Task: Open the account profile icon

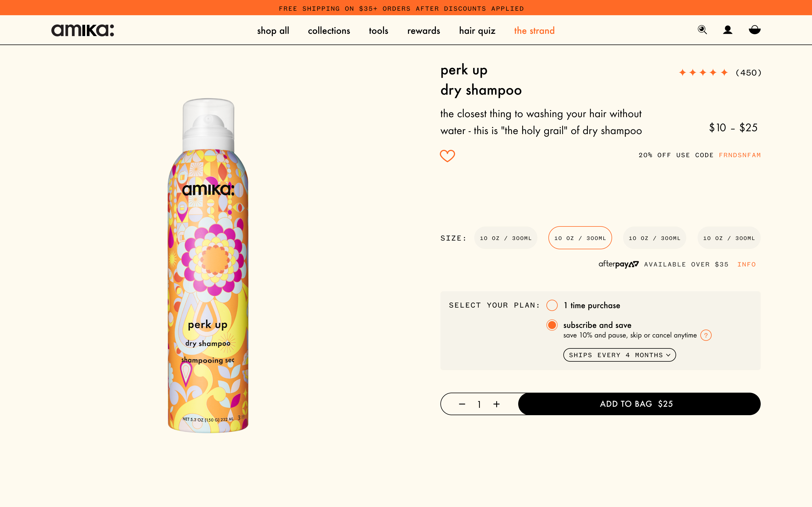Action: 727,30
